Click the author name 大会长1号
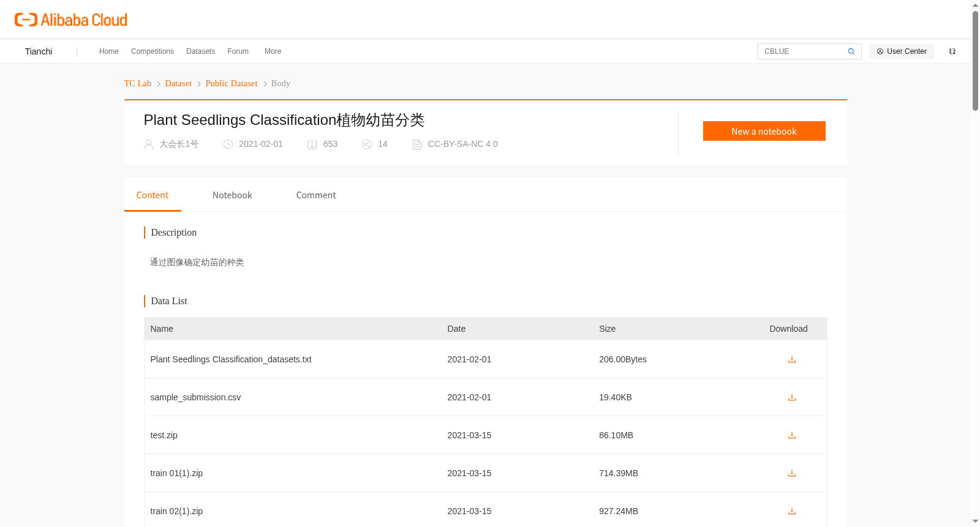The width and height of the screenshot is (980, 527). 179,144
